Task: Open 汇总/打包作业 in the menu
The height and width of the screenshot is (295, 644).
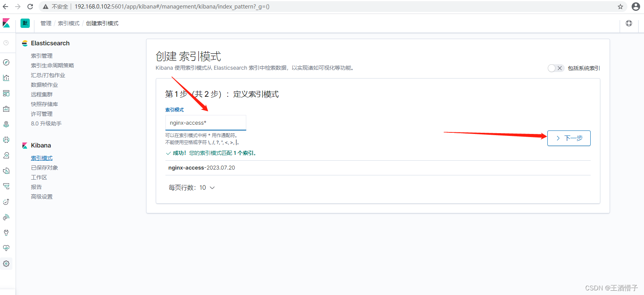Action: click(48, 75)
